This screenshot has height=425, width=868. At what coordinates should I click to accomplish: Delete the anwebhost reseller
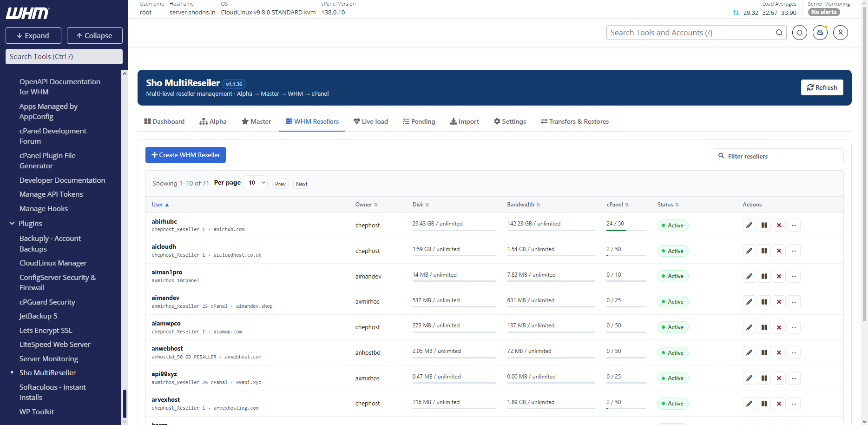779,353
